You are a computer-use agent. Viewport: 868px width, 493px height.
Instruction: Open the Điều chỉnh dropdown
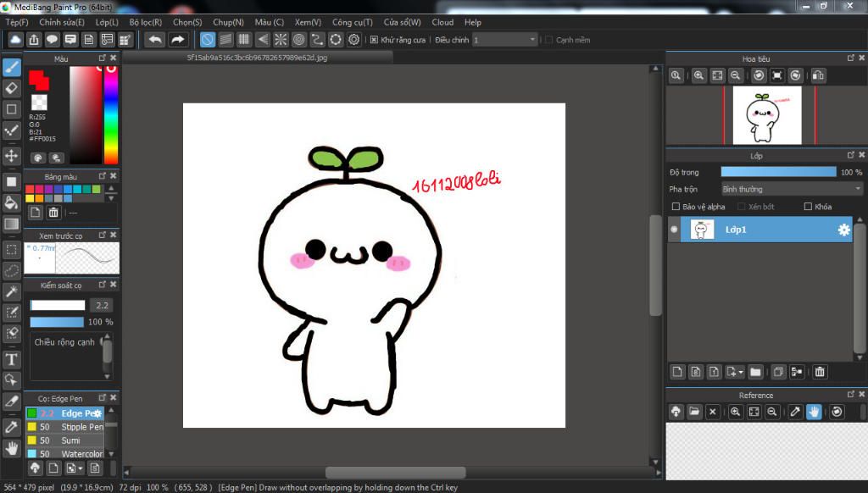(505, 40)
